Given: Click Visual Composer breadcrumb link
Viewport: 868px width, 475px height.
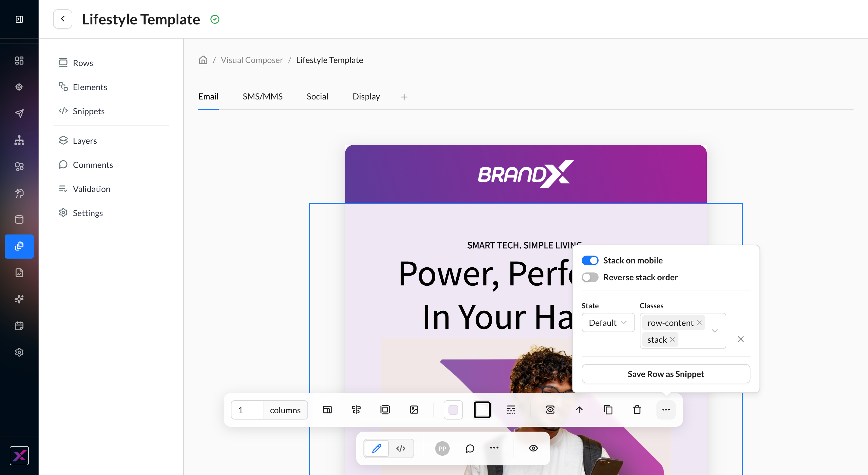Looking at the screenshot, I should pyautogui.click(x=252, y=60).
